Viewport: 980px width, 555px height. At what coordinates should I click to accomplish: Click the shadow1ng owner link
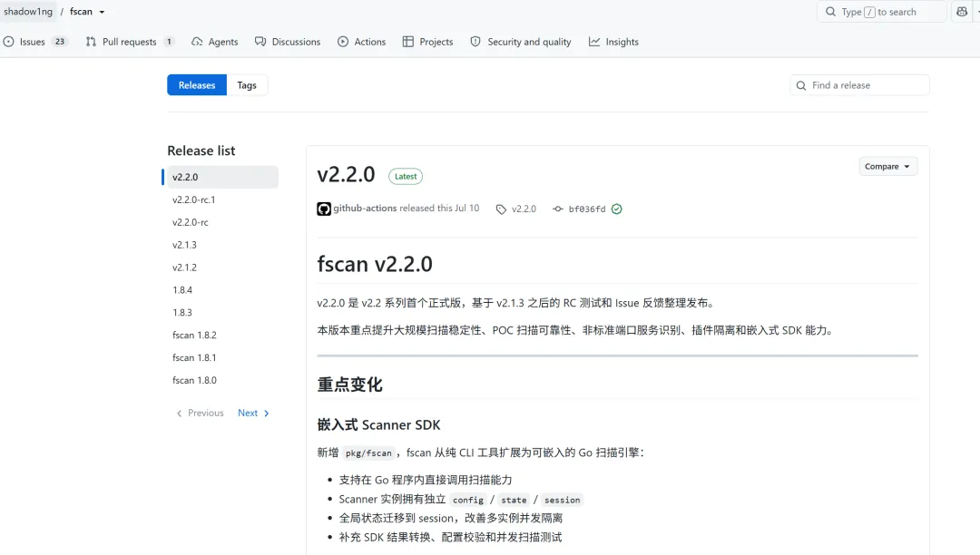pyautogui.click(x=28, y=12)
